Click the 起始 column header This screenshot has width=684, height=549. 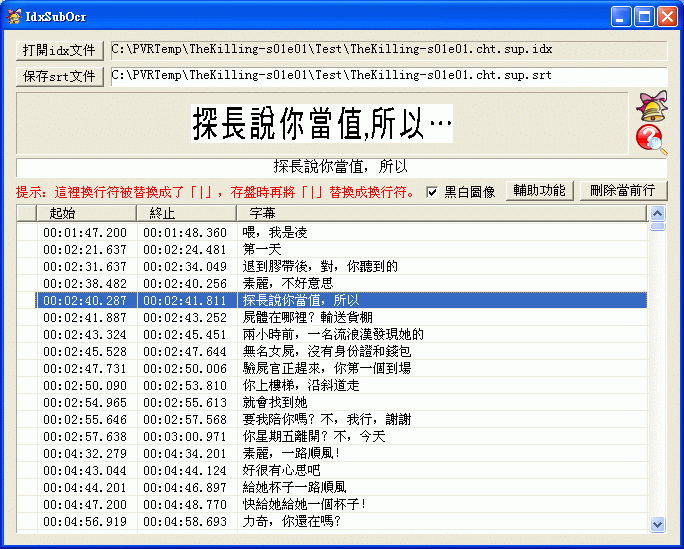coord(86,213)
